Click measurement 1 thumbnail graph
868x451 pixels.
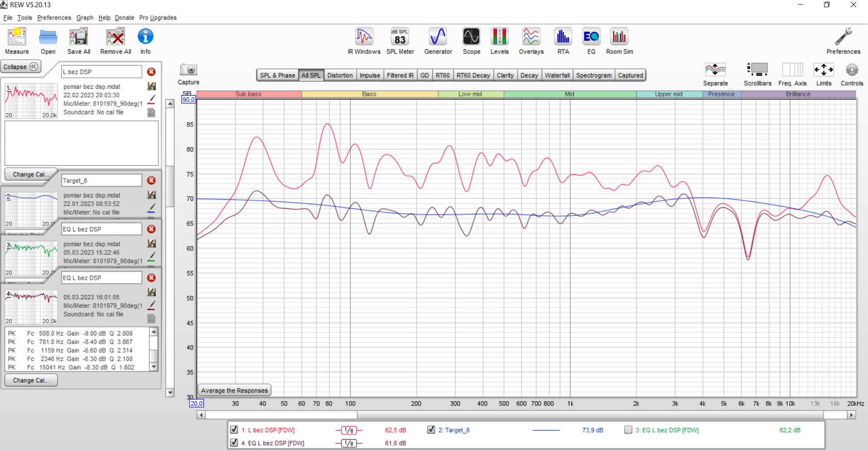(31, 101)
